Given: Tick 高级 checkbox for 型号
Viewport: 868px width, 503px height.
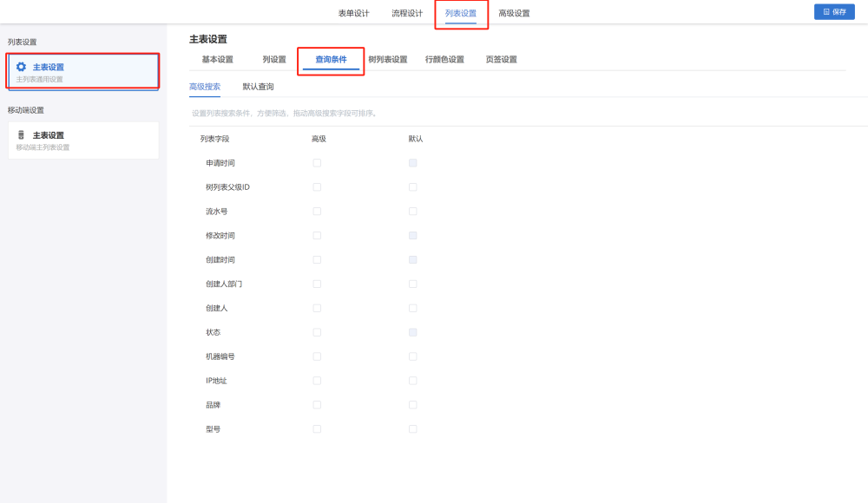Looking at the screenshot, I should click(x=317, y=429).
